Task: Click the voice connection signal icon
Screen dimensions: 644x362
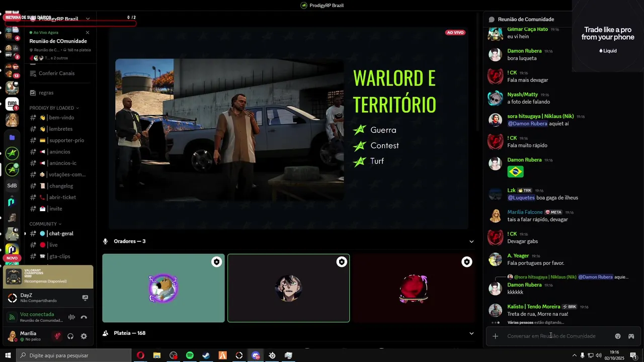Action: click(x=12, y=317)
